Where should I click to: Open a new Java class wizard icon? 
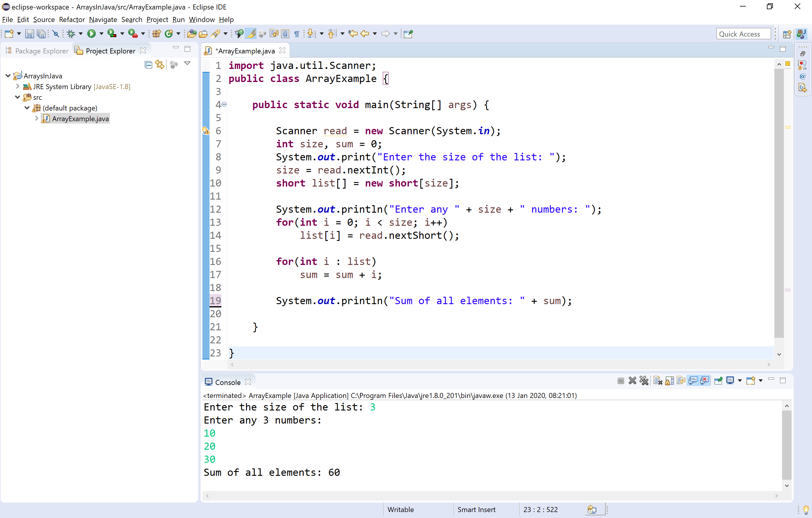(x=170, y=33)
